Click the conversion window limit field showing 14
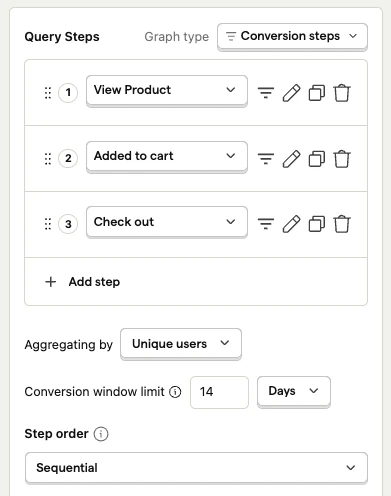 click(x=219, y=392)
